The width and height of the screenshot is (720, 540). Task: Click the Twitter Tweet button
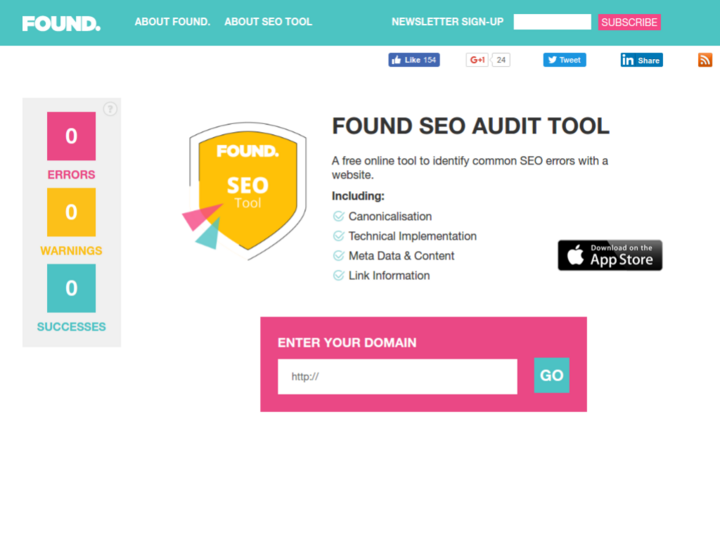pos(564,60)
